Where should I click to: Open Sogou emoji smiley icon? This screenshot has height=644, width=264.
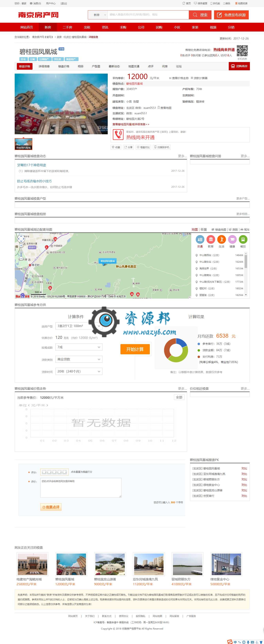244,642
